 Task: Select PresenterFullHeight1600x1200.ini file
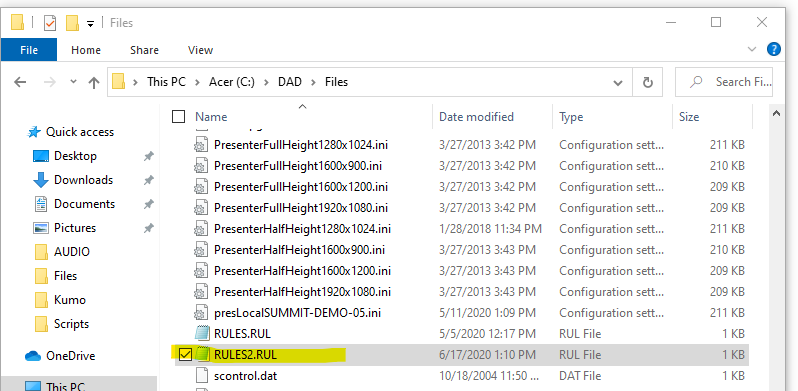click(x=301, y=187)
